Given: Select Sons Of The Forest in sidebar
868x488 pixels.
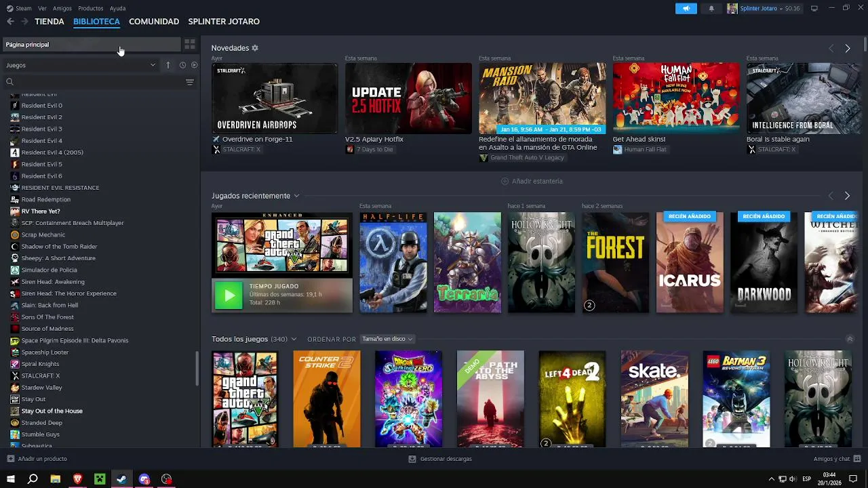Looking at the screenshot, I should [47, 317].
